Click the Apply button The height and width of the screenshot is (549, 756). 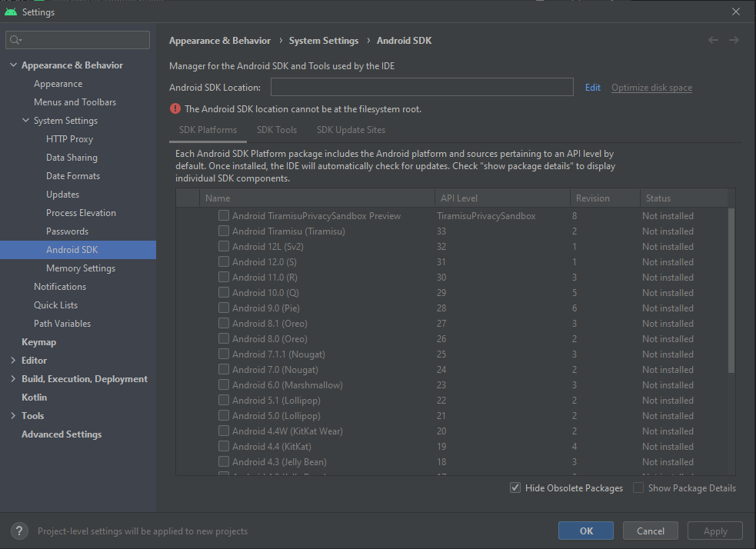click(715, 531)
